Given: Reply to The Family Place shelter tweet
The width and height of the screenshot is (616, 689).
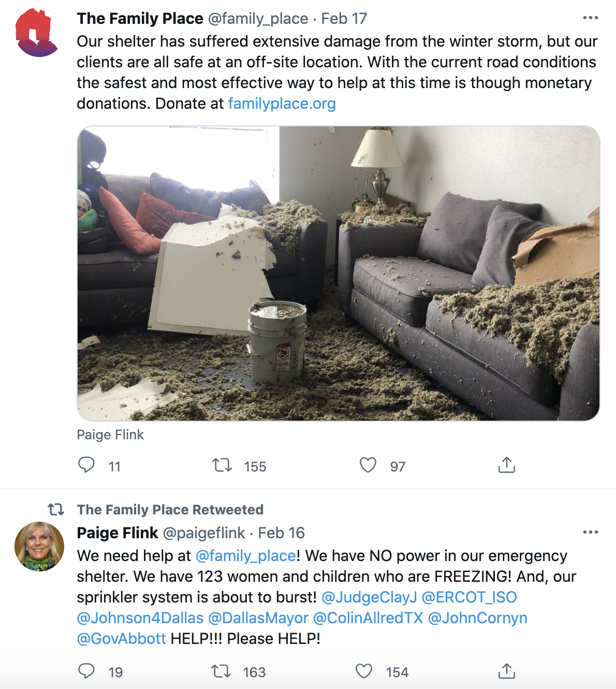Looking at the screenshot, I should (86, 465).
